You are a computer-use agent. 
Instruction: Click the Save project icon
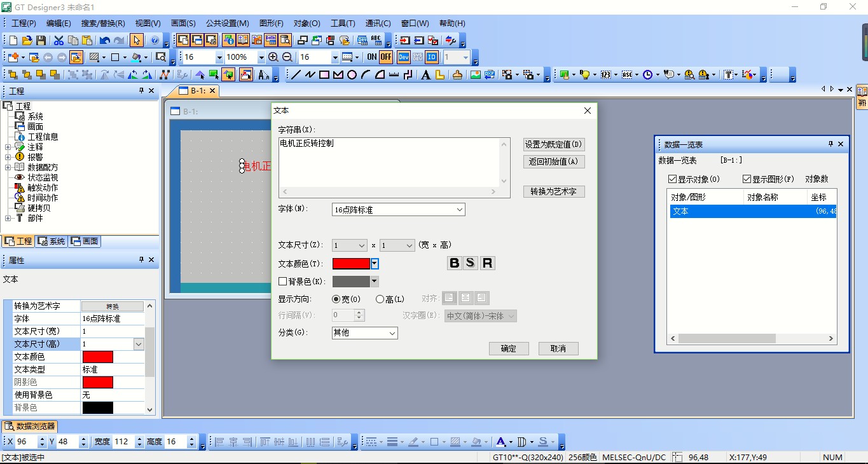point(41,41)
